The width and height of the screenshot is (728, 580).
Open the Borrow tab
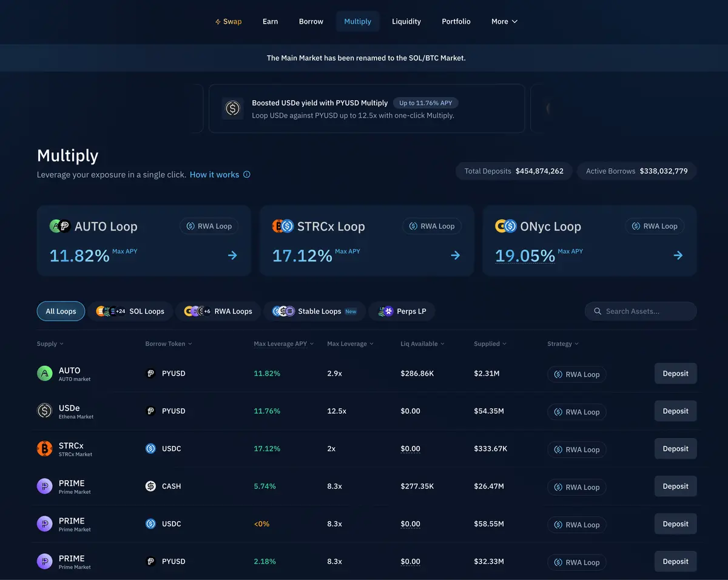point(311,21)
